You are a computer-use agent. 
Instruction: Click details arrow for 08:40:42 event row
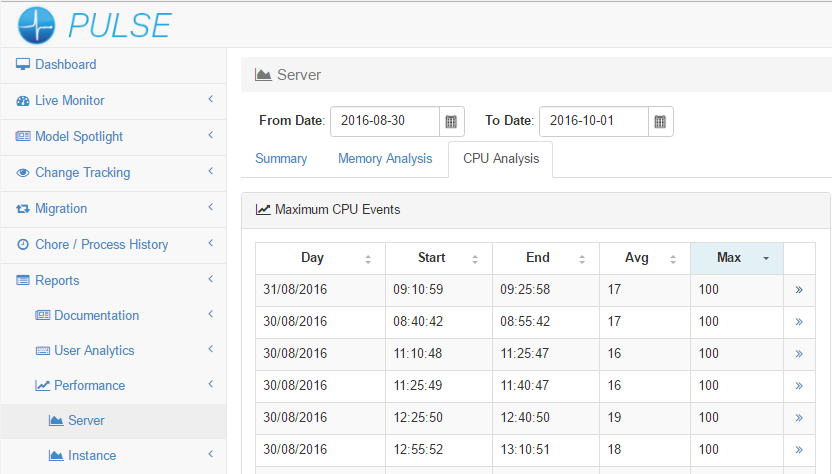point(798,322)
